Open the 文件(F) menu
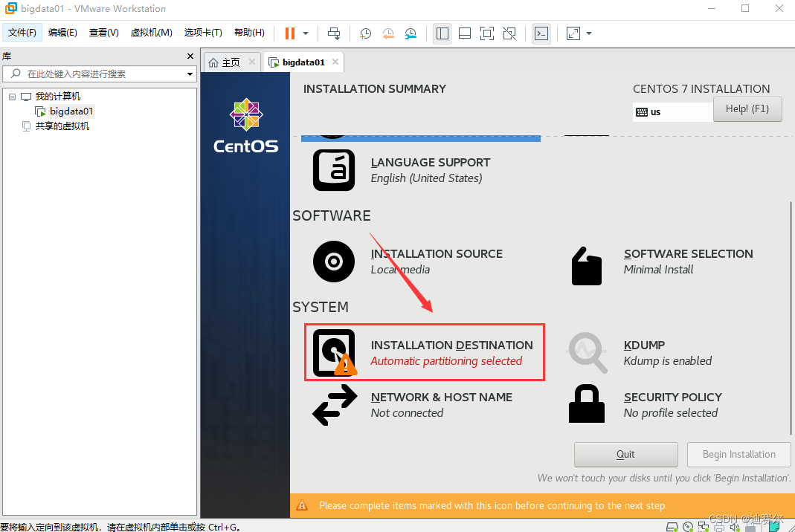Image resolution: width=795 pixels, height=532 pixels. 22,33
